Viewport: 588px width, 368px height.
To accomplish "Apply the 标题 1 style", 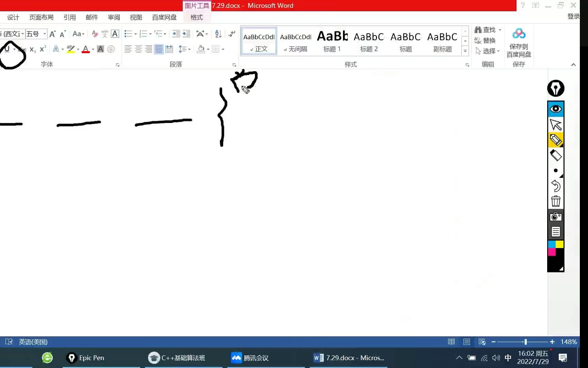I will pos(332,41).
